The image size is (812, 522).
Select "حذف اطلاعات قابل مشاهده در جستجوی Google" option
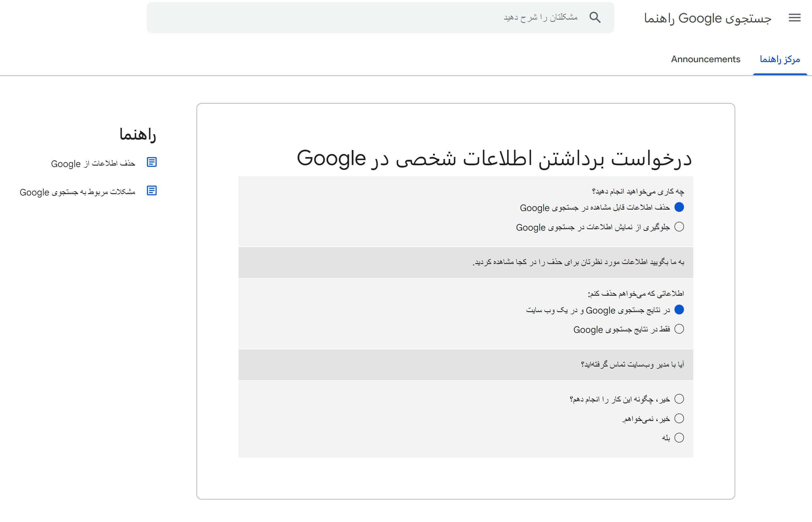[679, 207]
